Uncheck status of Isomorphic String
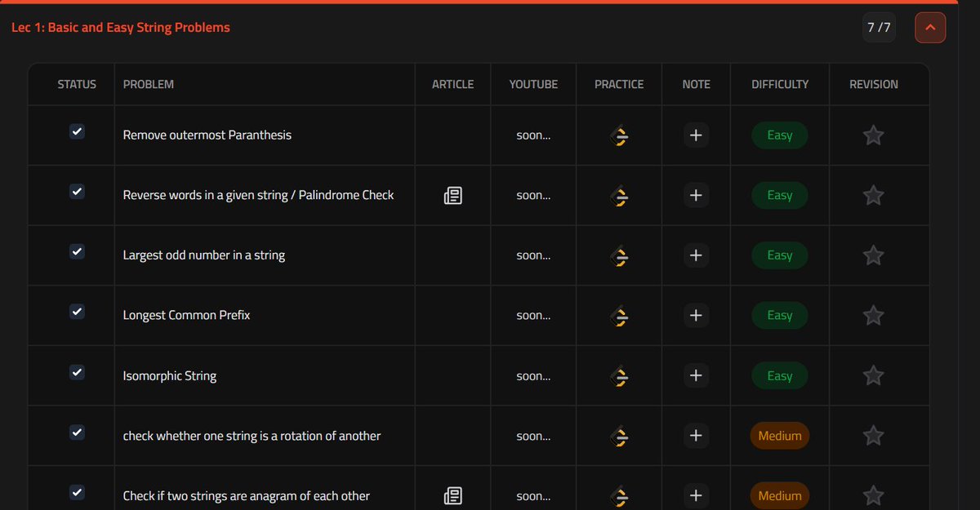This screenshot has width=980, height=510. click(77, 372)
